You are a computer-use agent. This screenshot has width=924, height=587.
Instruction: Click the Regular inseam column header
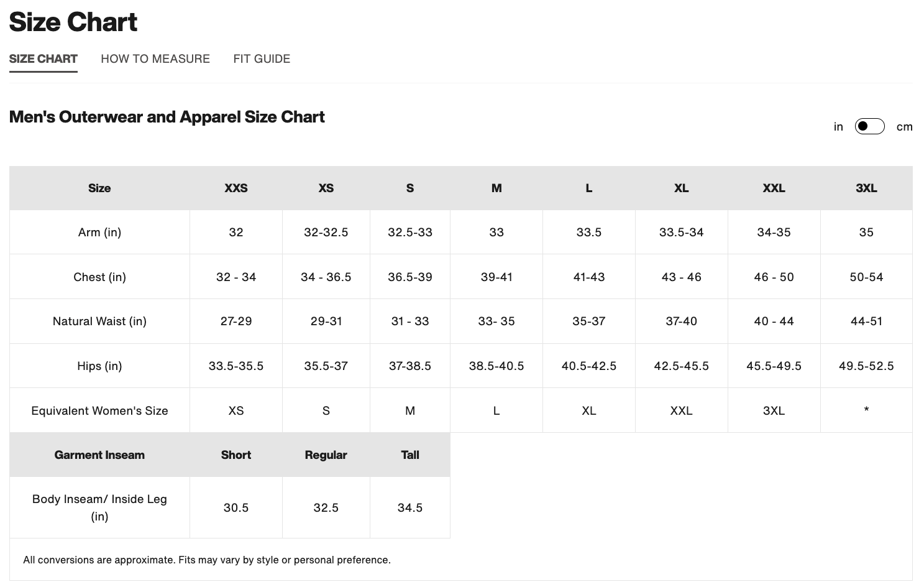326,455
